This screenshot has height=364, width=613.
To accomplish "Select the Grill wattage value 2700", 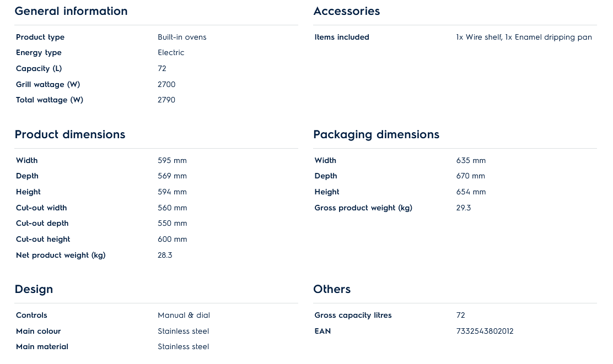I will [x=166, y=84].
